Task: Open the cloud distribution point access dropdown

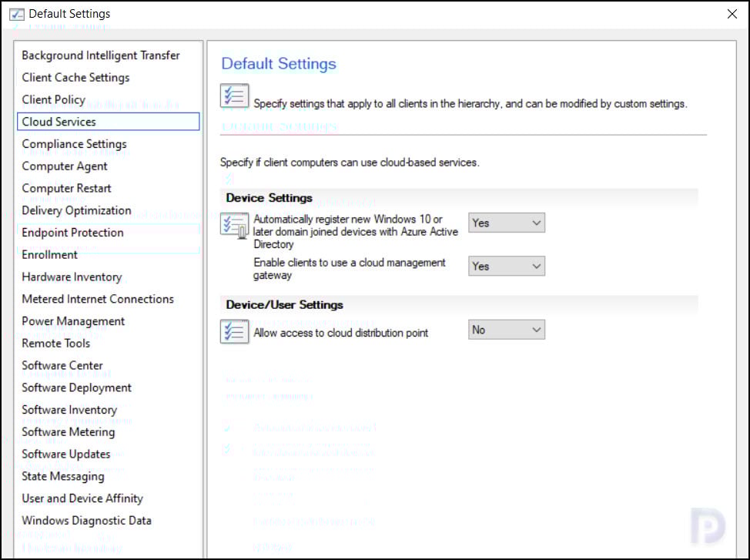Action: coord(507,330)
